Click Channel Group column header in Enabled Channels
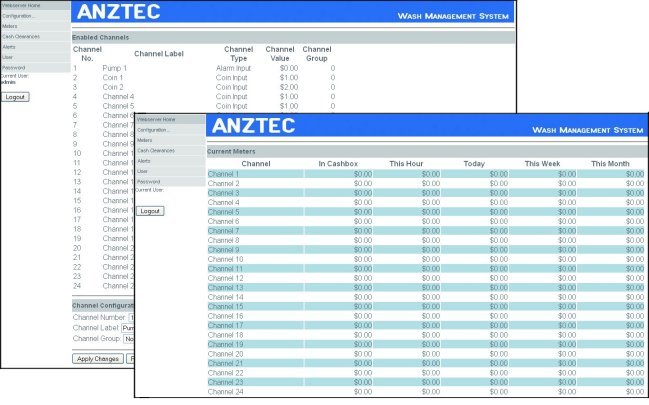 click(317, 53)
